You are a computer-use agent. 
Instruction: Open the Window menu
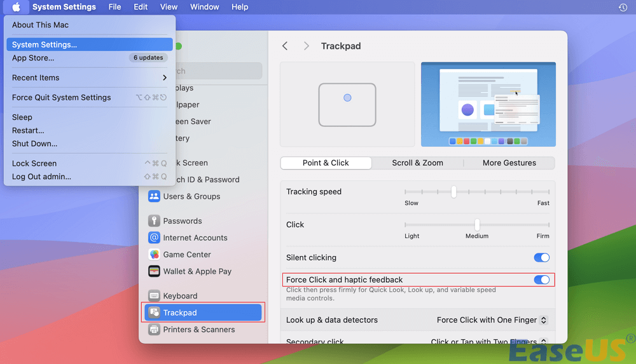204,7
